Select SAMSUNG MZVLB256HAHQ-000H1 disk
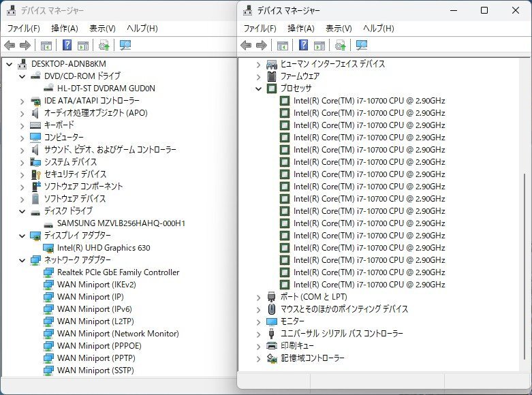This screenshot has width=532, height=395. [x=121, y=223]
